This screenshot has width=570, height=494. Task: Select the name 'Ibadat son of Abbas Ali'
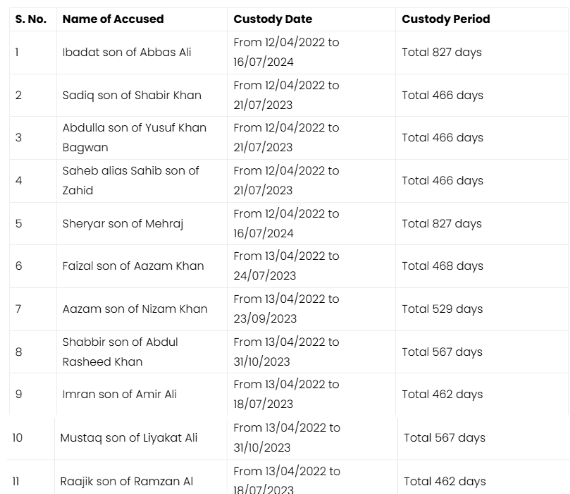point(127,52)
